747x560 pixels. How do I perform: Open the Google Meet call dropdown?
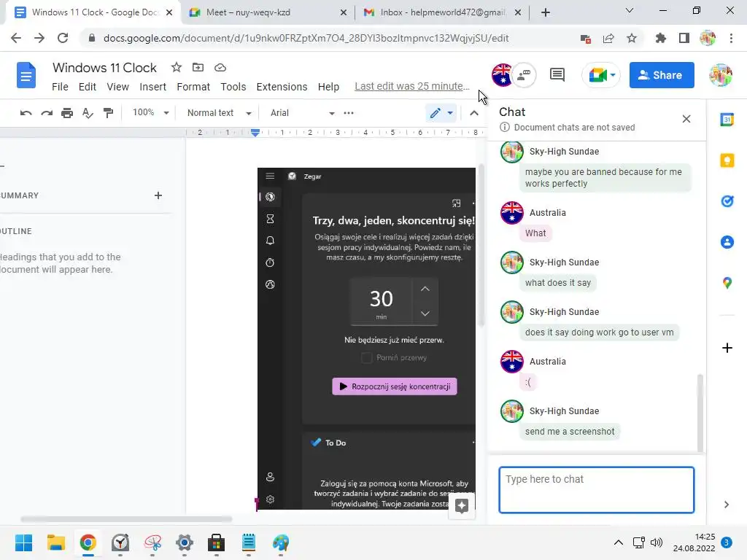pos(613,75)
